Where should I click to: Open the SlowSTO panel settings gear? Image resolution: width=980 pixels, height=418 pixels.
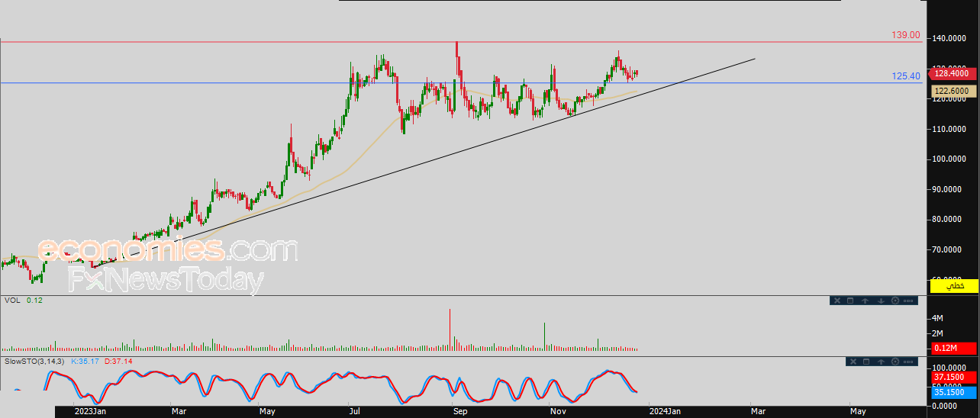[895, 362]
